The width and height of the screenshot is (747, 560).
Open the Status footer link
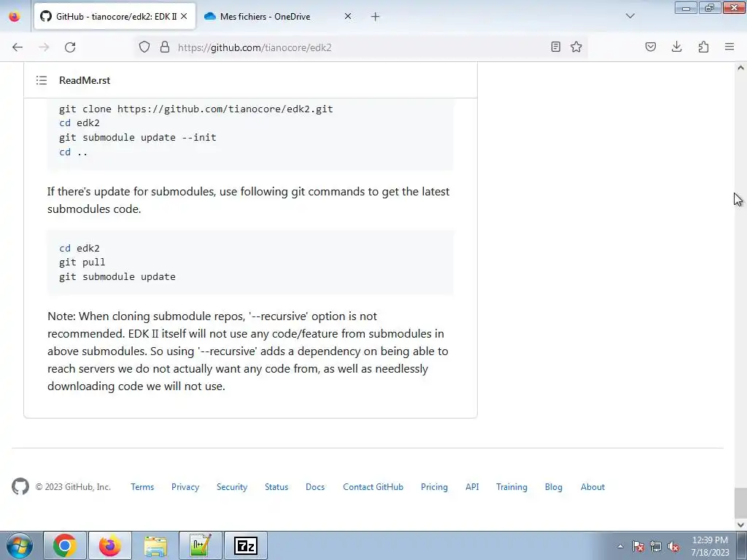(276, 487)
